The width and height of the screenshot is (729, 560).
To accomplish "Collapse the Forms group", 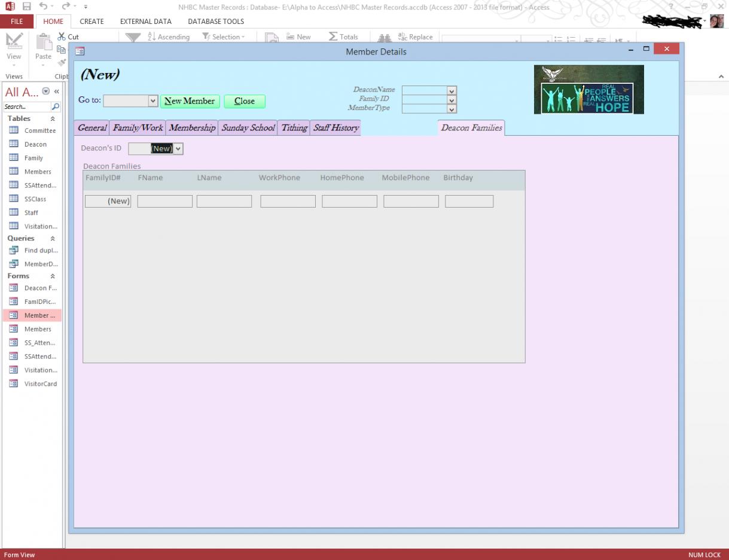I will [x=53, y=276].
